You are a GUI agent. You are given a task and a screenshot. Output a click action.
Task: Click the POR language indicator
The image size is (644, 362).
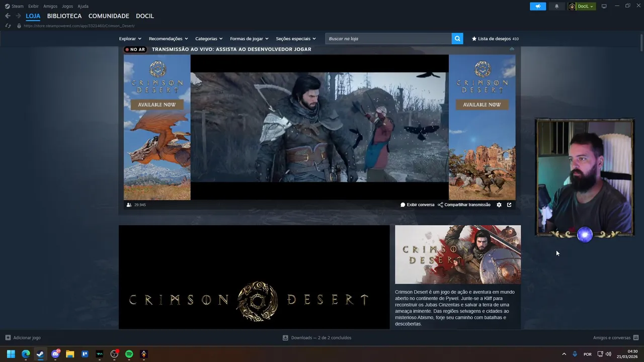(587, 354)
